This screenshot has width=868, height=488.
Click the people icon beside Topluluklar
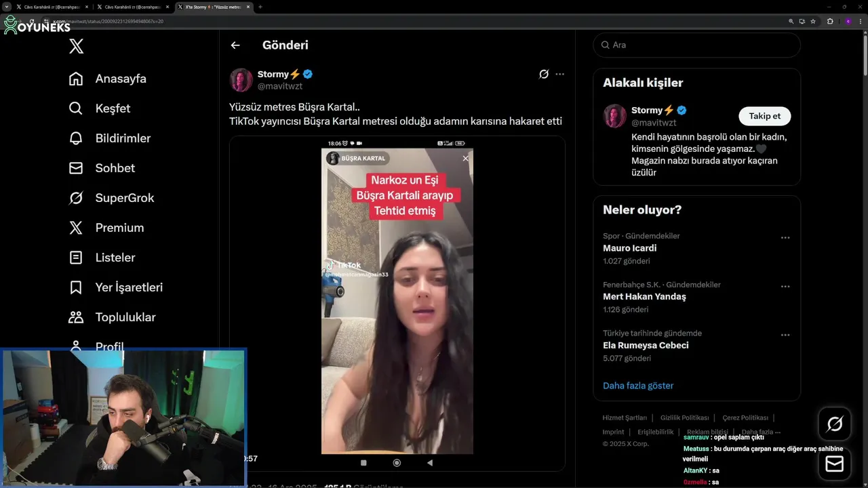coord(76,317)
